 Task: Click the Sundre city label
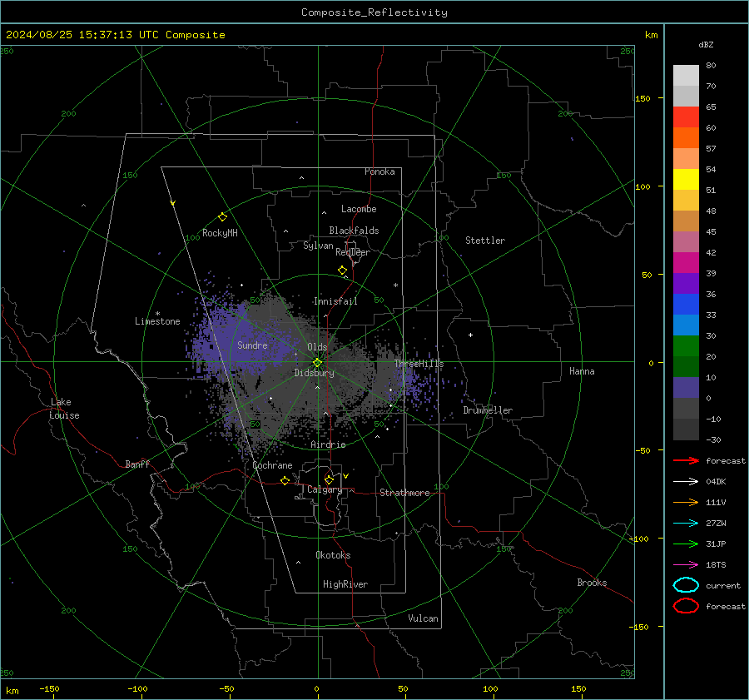252,345
